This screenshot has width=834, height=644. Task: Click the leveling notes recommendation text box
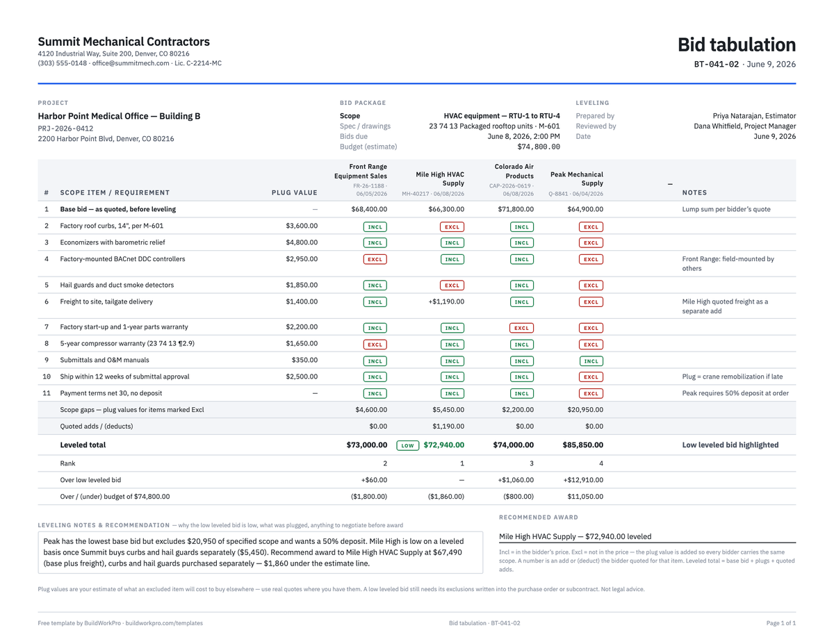[261, 553]
